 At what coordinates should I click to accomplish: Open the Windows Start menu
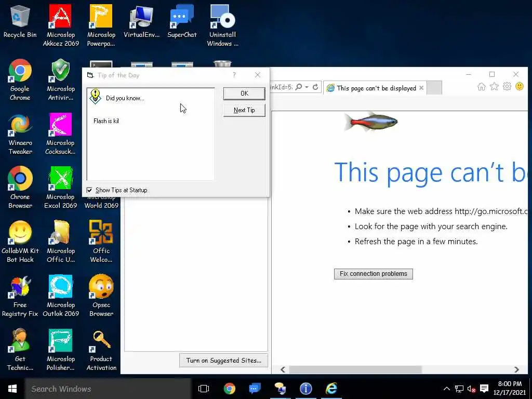[x=12, y=389]
